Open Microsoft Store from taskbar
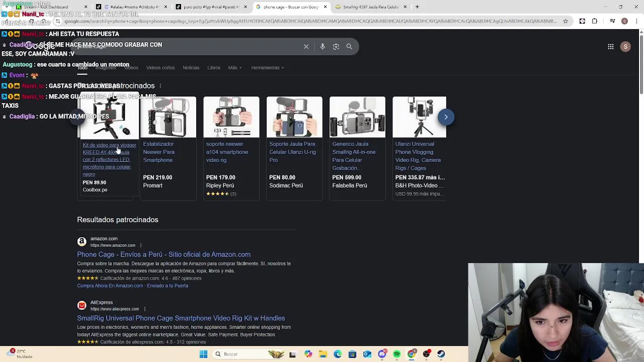The image size is (644, 362). 352,354
